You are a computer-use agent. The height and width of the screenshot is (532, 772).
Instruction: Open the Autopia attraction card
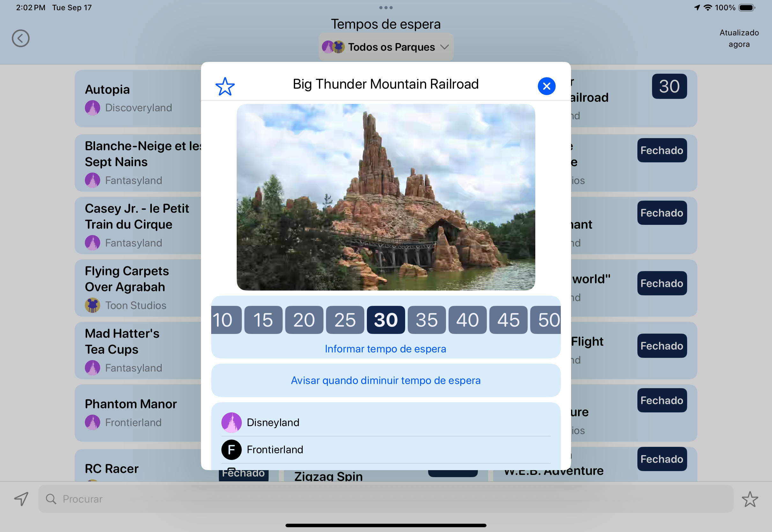tap(138, 98)
